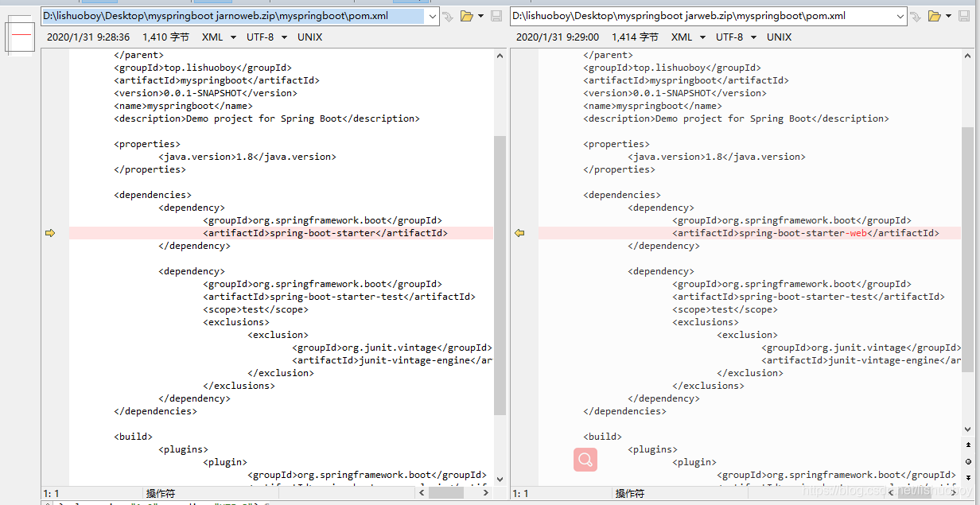Click the right pane opening properties tag line

pos(616,144)
